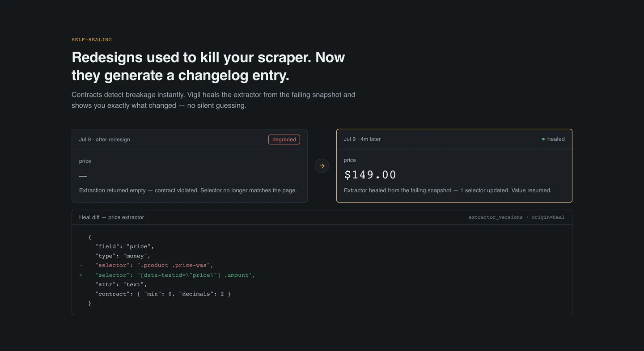
Task: Click the empty price dash placeholder
Action: [x=83, y=176]
